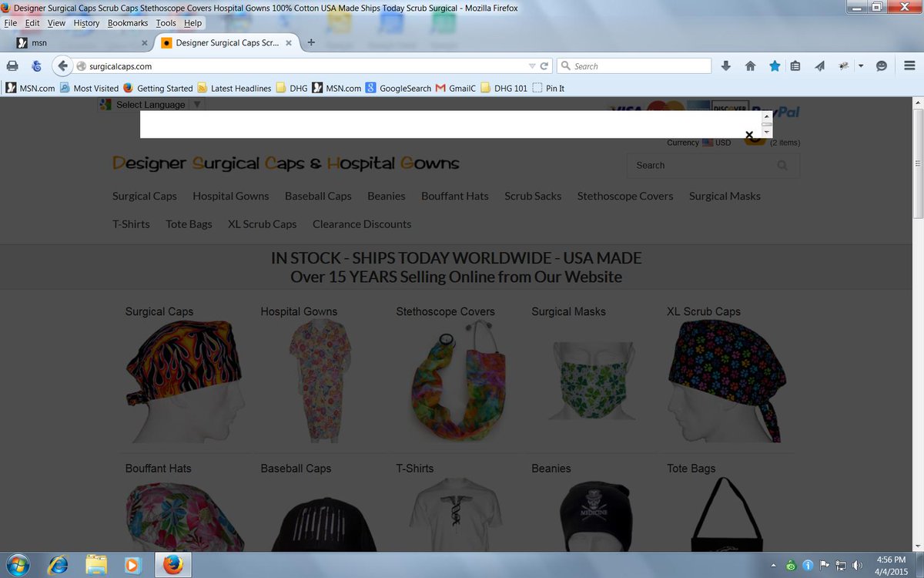Open the View menu
This screenshot has width=924, height=578.
56,23
